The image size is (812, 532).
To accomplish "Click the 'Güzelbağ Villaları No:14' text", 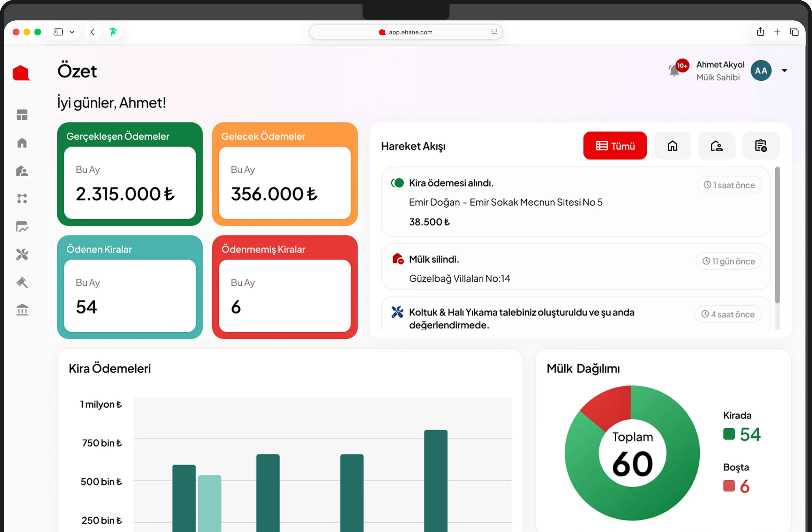I will 460,279.
